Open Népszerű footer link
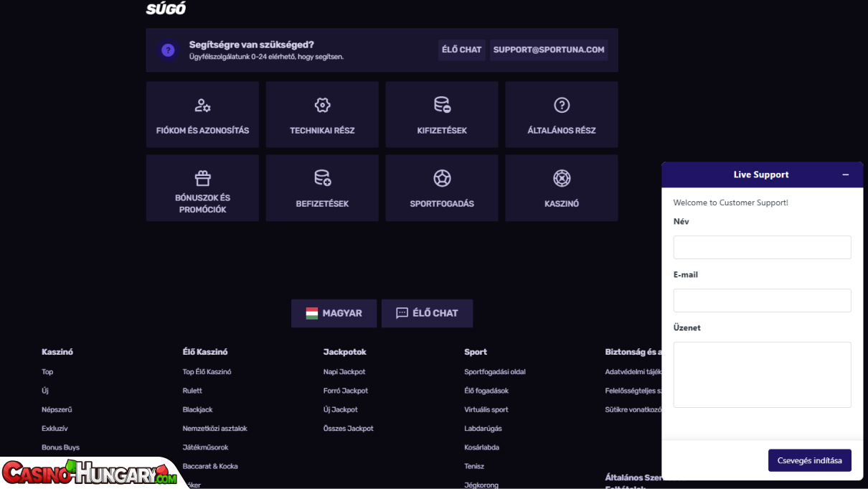Screen dimensions: 868x489 (57, 409)
